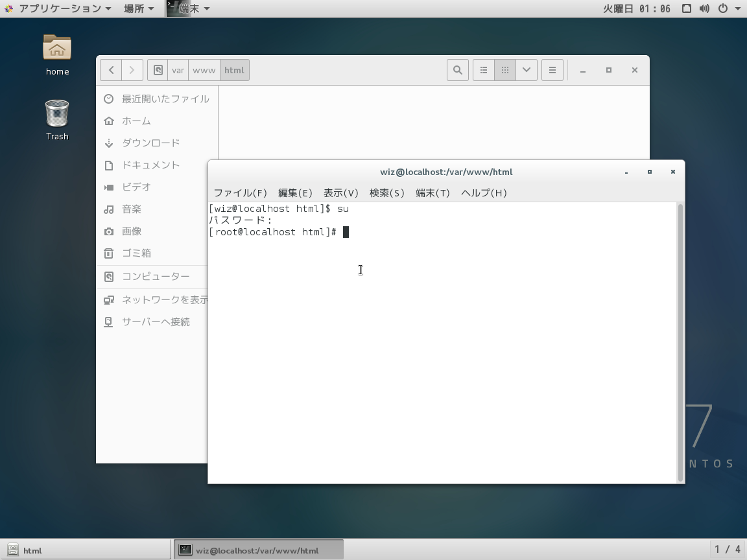Open ビデオ in sidebar
The width and height of the screenshot is (747, 560).
[152, 187]
